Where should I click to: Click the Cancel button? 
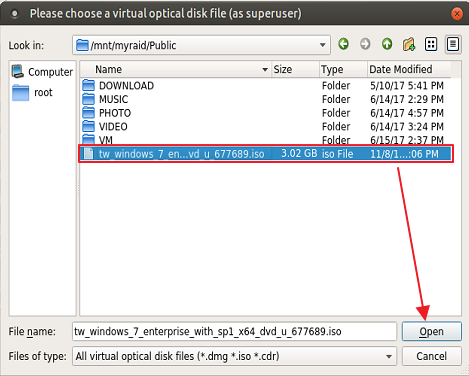(432, 356)
